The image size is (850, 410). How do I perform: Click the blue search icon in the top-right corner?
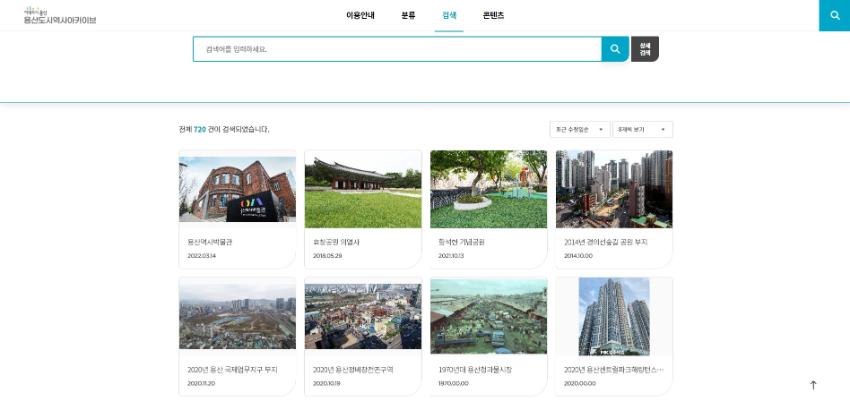click(834, 16)
